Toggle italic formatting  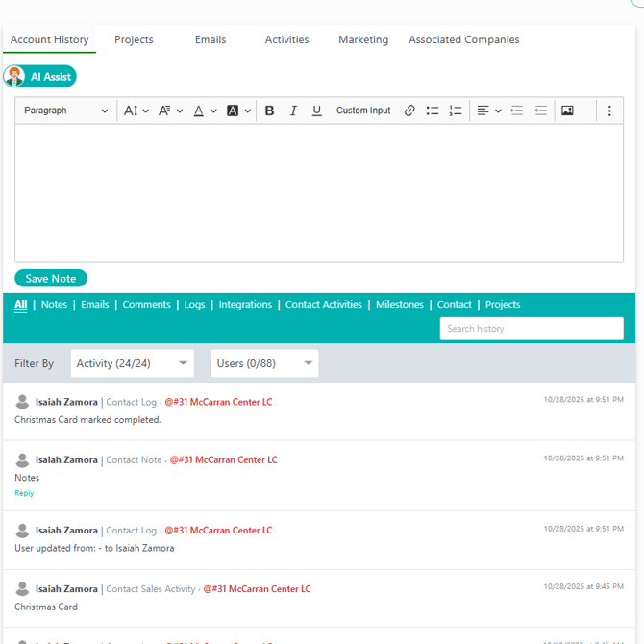(293, 111)
